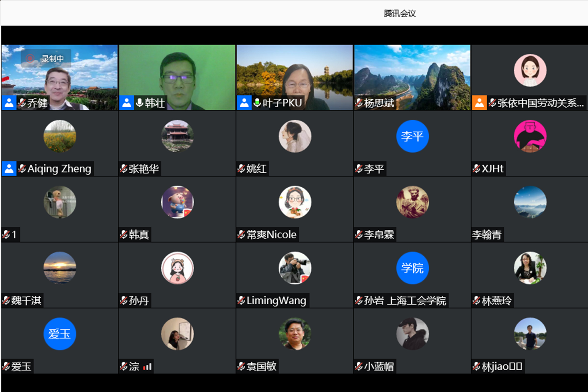This screenshot has height=392, width=588.
Task: Click the green microphone icon for 叶子PKU
Action: (257, 103)
